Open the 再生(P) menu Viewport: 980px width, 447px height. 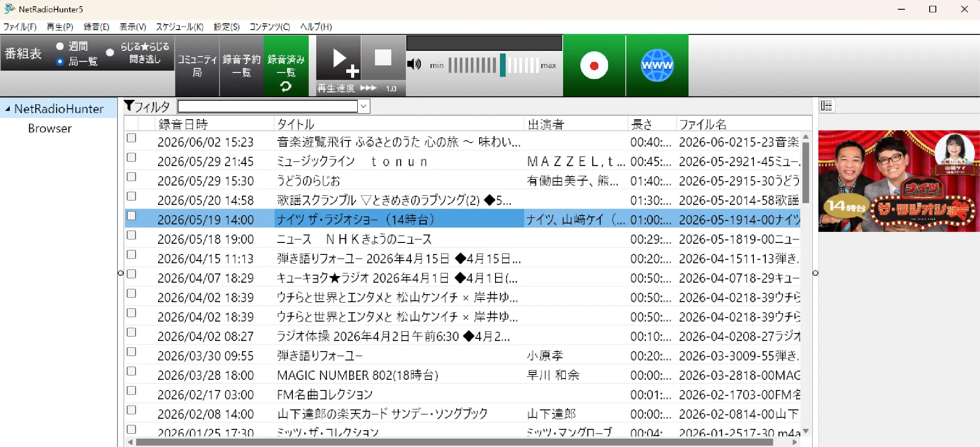tap(60, 27)
